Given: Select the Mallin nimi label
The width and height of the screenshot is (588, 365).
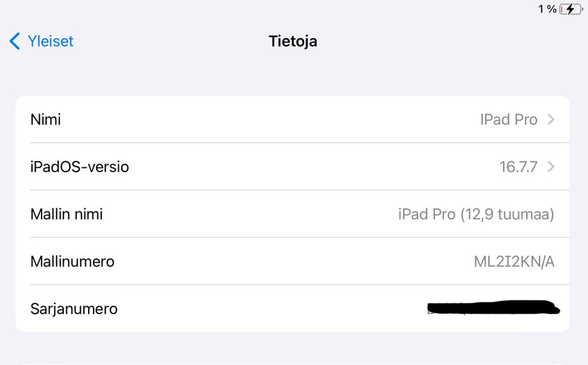Looking at the screenshot, I should point(67,214).
